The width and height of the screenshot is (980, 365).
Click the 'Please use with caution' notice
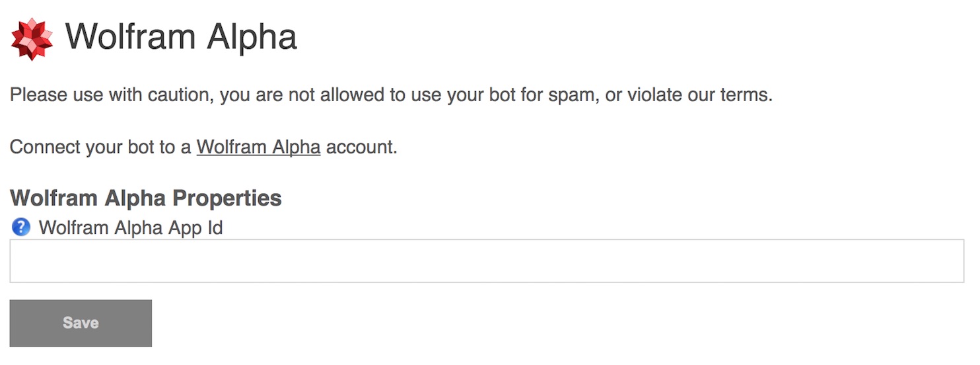(x=391, y=95)
